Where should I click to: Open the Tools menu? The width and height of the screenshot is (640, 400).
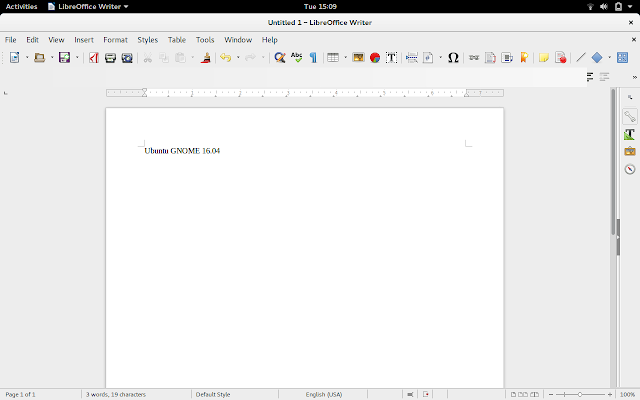tap(205, 40)
